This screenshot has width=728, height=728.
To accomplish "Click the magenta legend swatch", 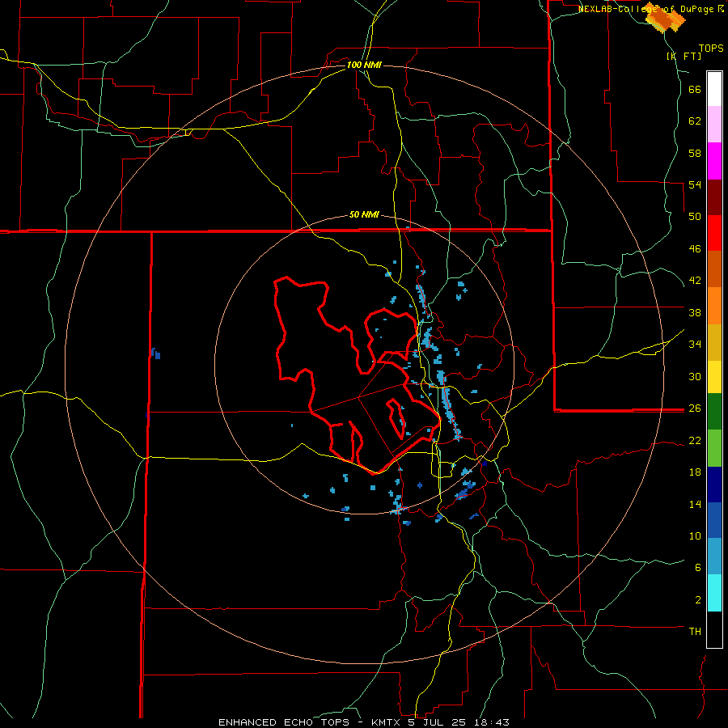I will (714, 161).
